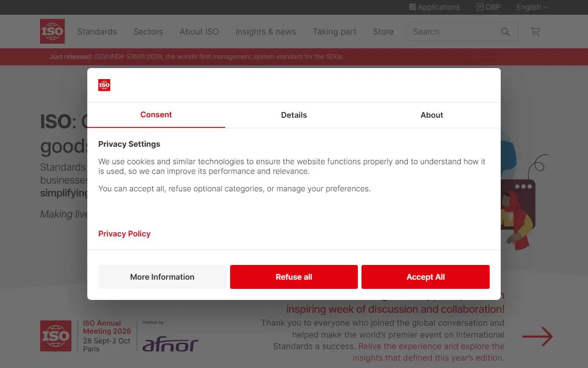Click the Accept All button
Screen dimensions: 588x368
click(425, 277)
